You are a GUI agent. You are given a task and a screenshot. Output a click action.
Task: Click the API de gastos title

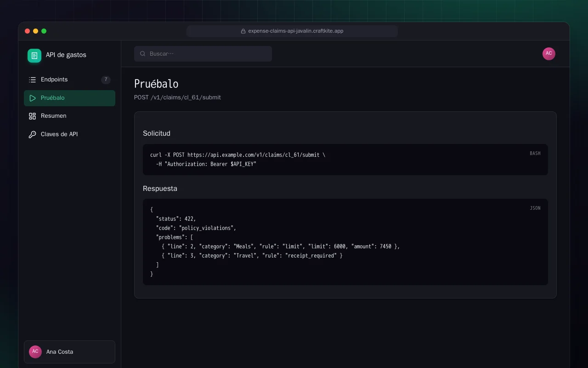point(66,55)
